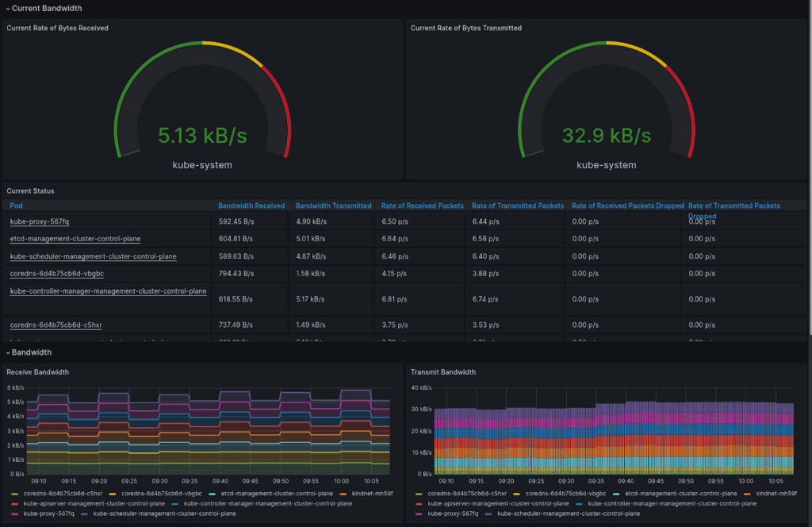The height and width of the screenshot is (527, 812).
Task: Click the Receive Bandwidth panel title
Action: (37, 371)
